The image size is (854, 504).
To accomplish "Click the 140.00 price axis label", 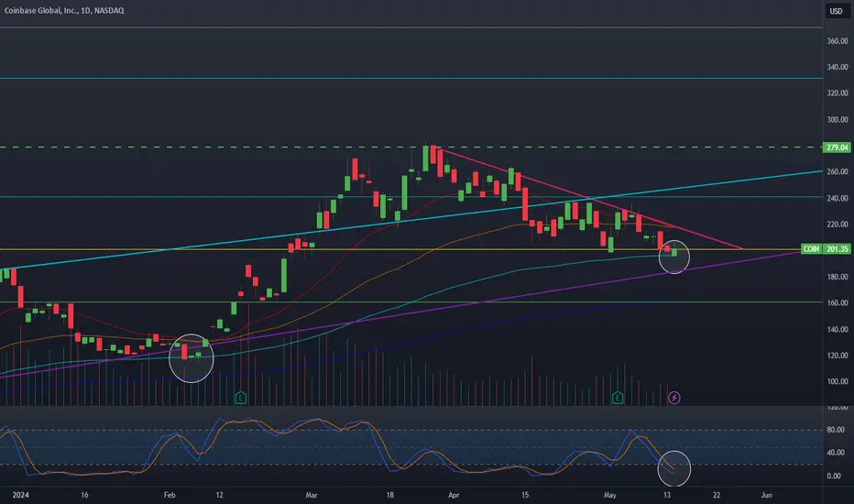I will click(838, 330).
